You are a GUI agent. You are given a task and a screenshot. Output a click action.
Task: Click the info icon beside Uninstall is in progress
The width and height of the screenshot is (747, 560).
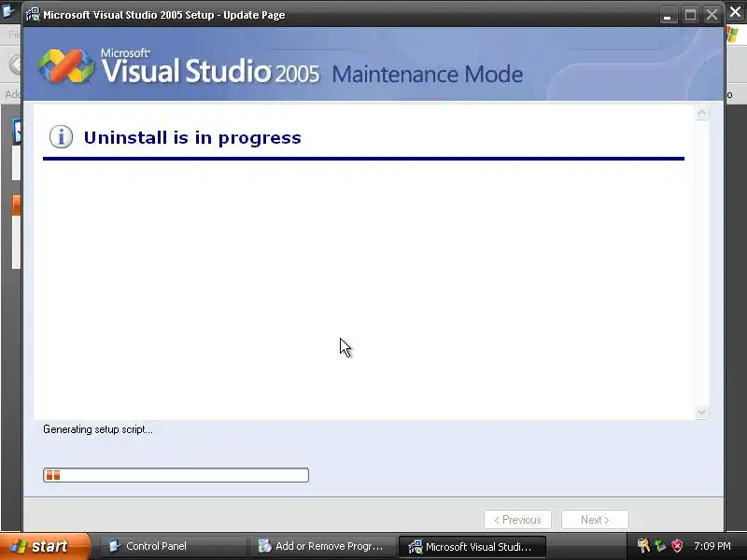[x=61, y=137]
